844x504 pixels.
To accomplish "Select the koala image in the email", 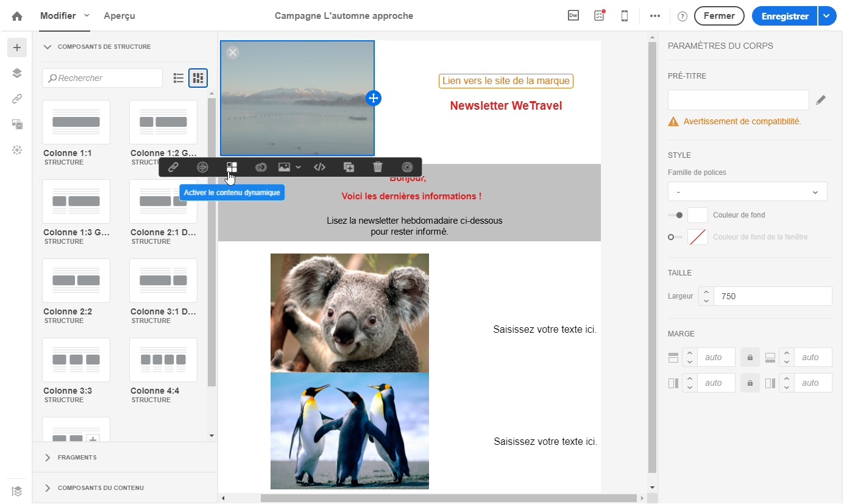I will pyautogui.click(x=350, y=313).
